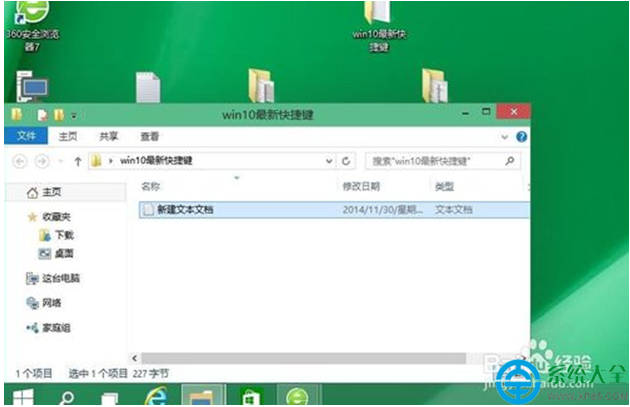Maximize the win10最新快捷键 window

tap(486, 111)
